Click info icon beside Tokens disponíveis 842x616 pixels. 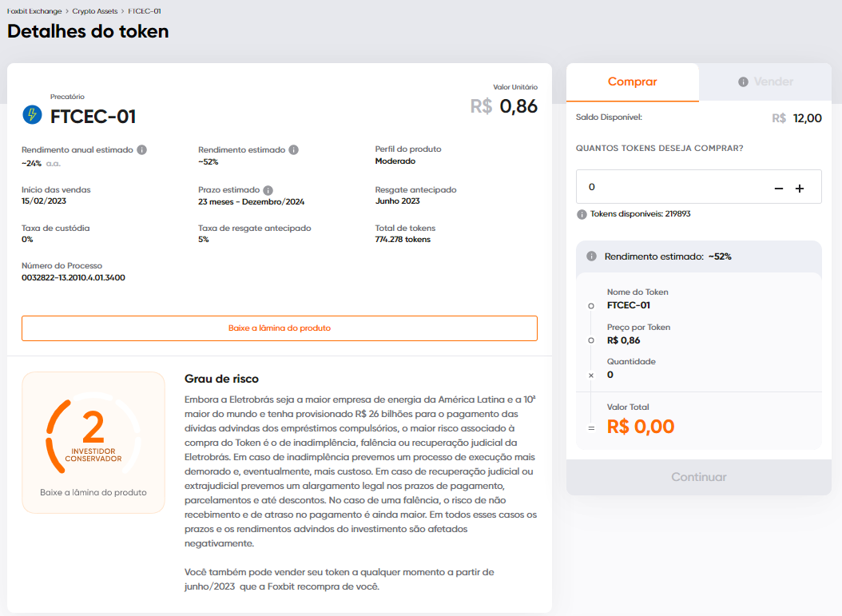pos(582,214)
